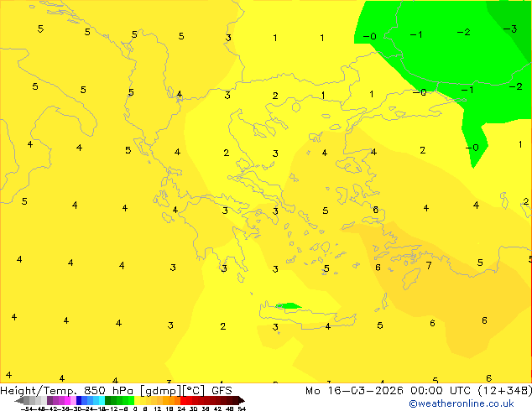Click the temperature value '7' on the map
Viewport: 532px width, 411px height.
pyautogui.click(x=429, y=265)
